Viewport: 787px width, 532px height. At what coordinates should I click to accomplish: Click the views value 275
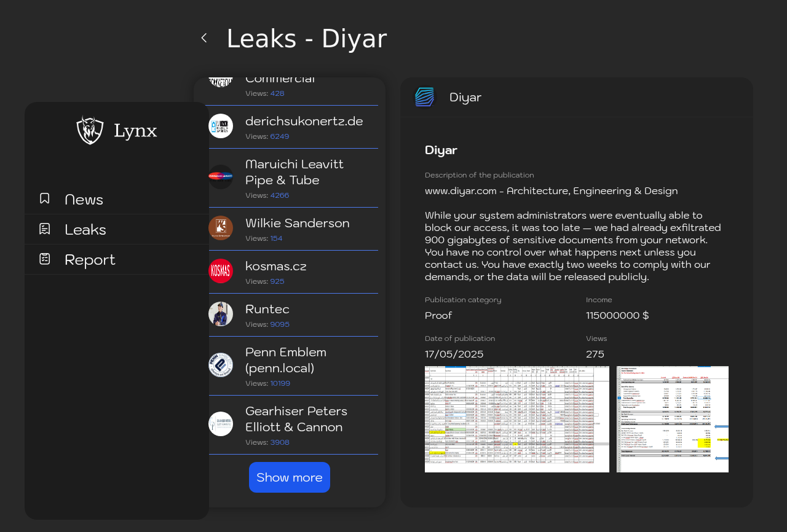point(595,354)
